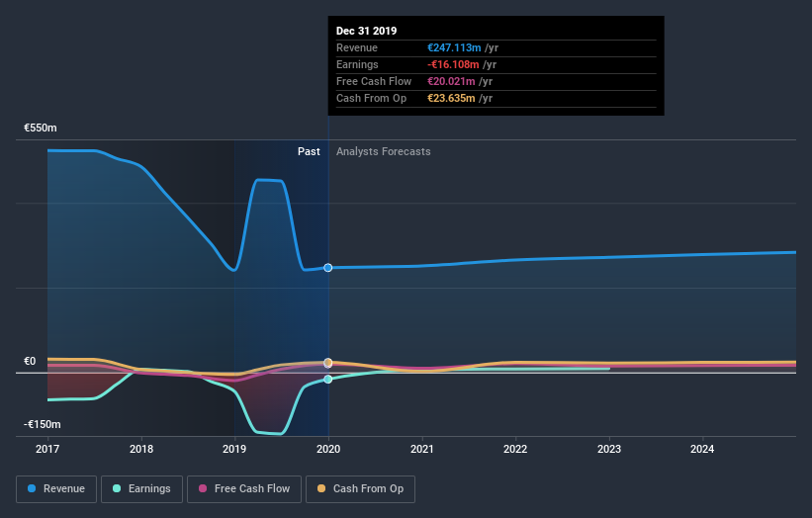Screen dimensions: 812x518
Task: Click the 2023 x-axis label
Action: pos(609,449)
